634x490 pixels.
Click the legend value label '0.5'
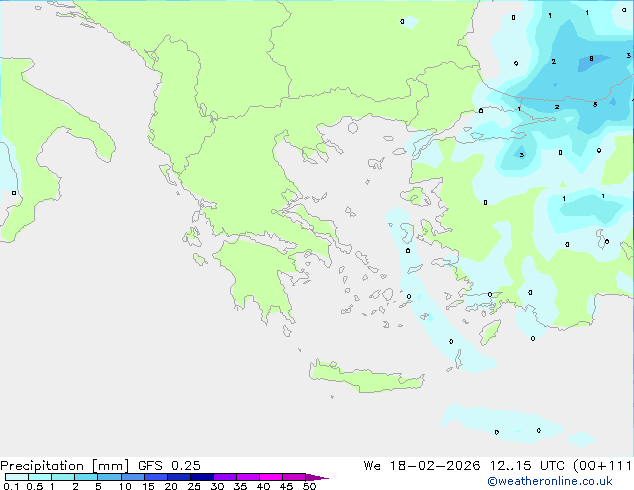coord(35,486)
